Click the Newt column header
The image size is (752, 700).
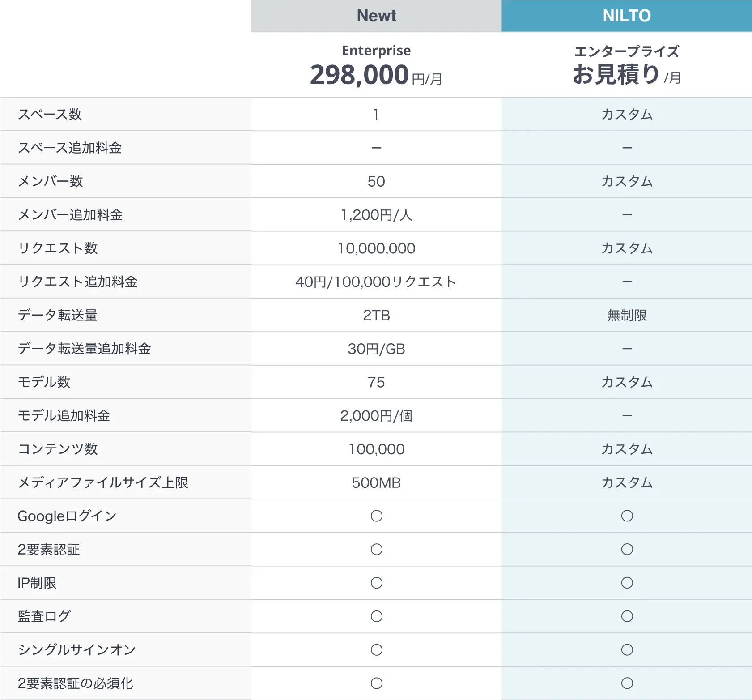click(376, 16)
